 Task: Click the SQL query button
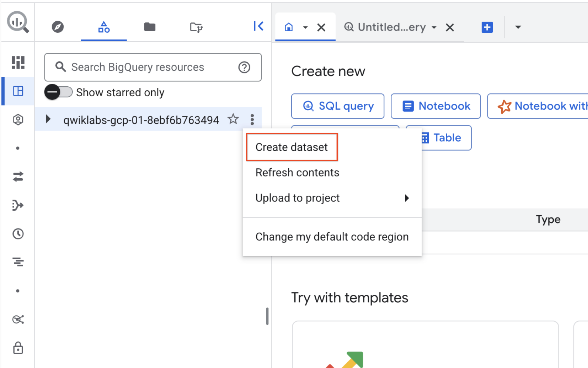click(337, 106)
